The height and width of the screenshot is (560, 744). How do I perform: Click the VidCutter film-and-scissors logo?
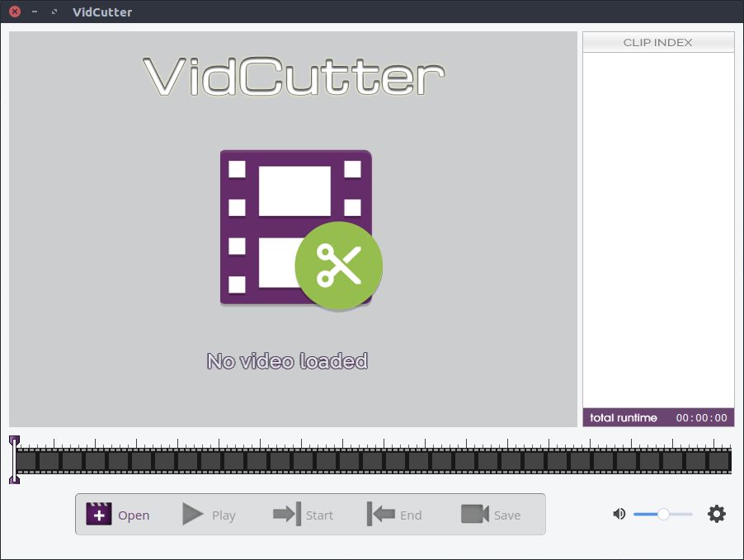(x=301, y=230)
